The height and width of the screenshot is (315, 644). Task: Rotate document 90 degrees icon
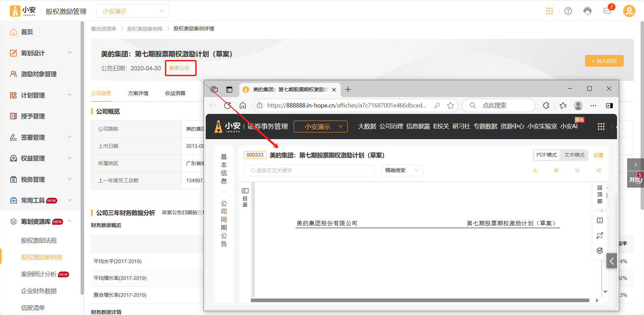point(600,251)
